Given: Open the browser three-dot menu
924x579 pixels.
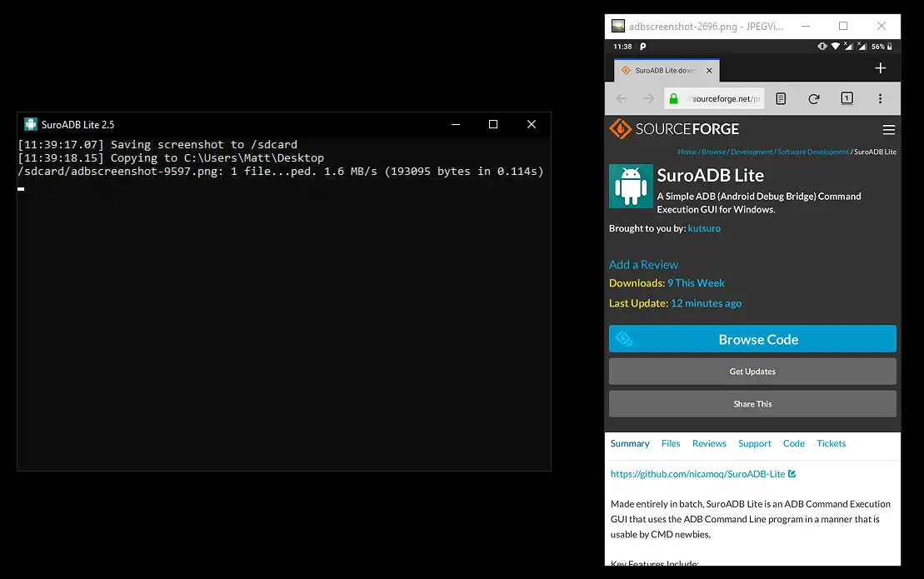Looking at the screenshot, I should [881, 98].
